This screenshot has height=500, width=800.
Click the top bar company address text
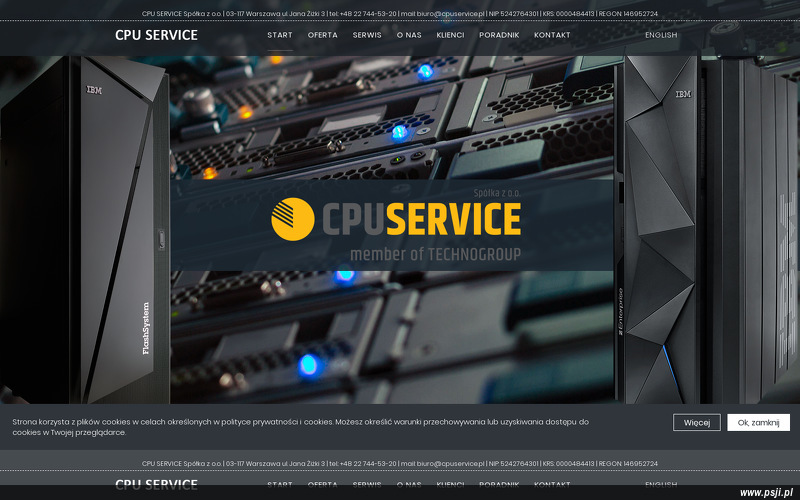399,14
